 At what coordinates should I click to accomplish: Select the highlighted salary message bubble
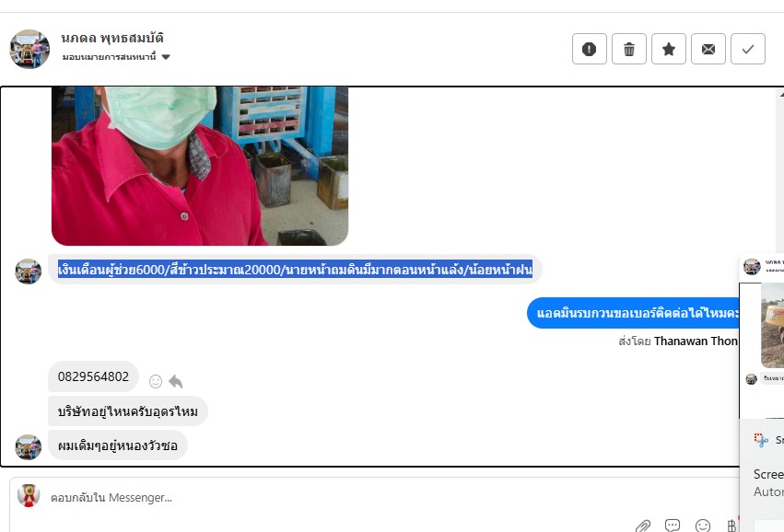pos(295,270)
